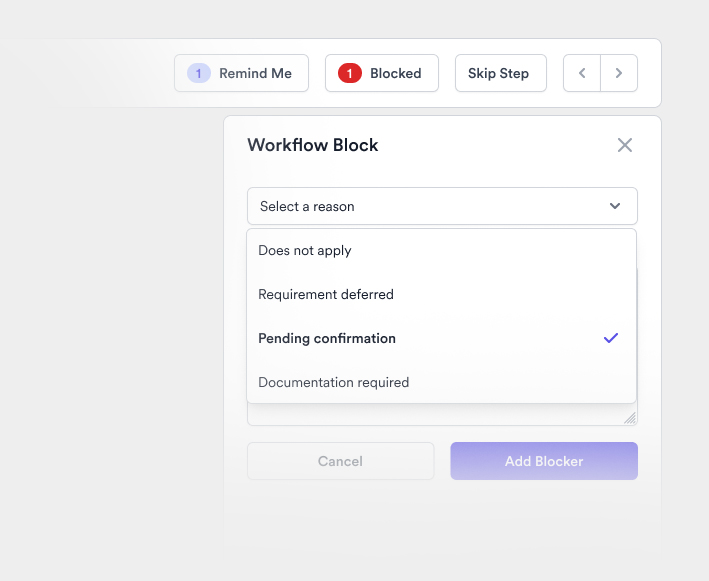Click the 'Workflow Block' dialog title

point(313,145)
